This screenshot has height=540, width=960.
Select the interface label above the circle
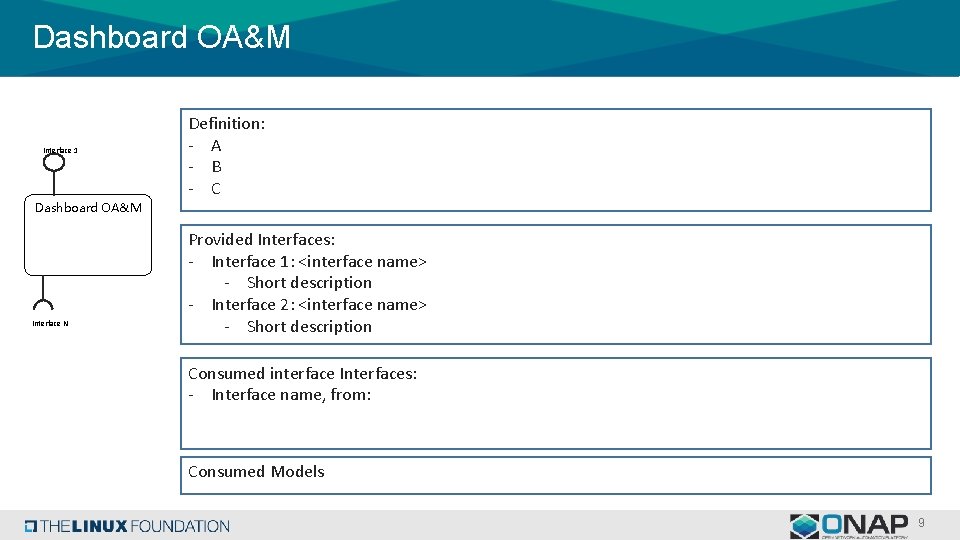(x=60, y=150)
